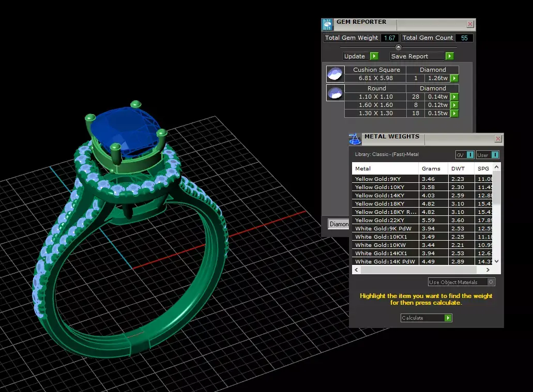Click the 3.60 DWT value
This screenshot has width=533, height=392.
point(458,220)
